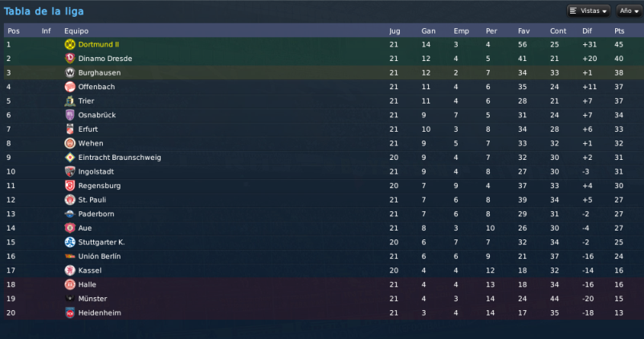Open the Münster team page
This screenshot has width=644, height=339.
[92, 299]
